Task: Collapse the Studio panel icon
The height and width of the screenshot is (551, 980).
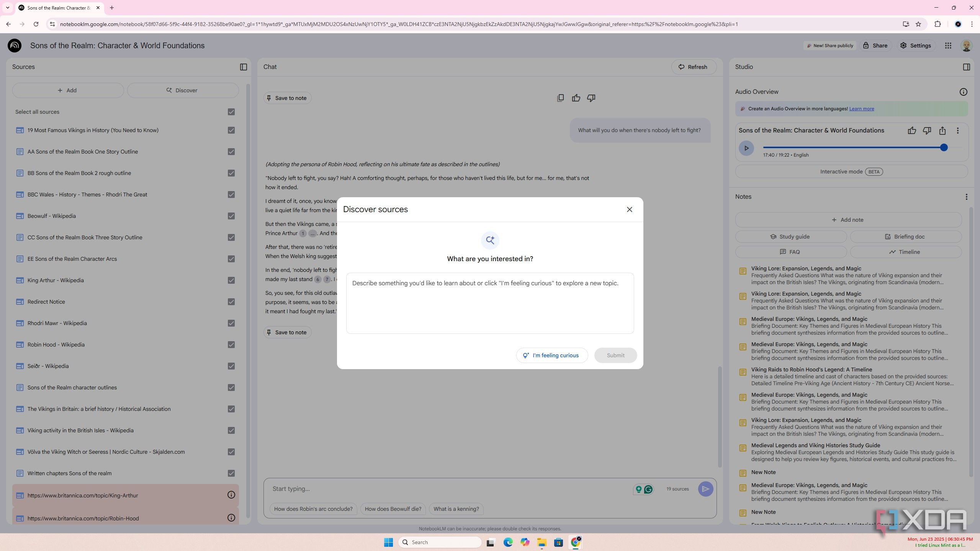Action: (x=966, y=67)
